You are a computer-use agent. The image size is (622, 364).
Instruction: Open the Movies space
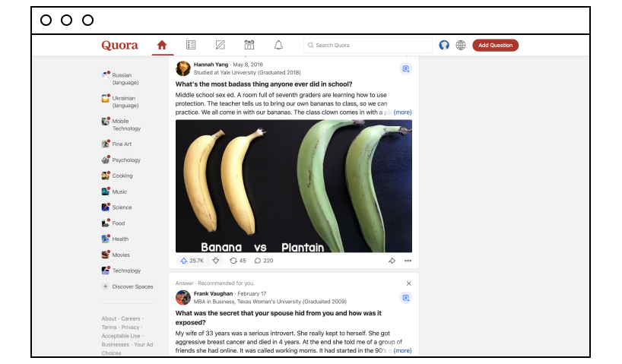click(x=116, y=255)
